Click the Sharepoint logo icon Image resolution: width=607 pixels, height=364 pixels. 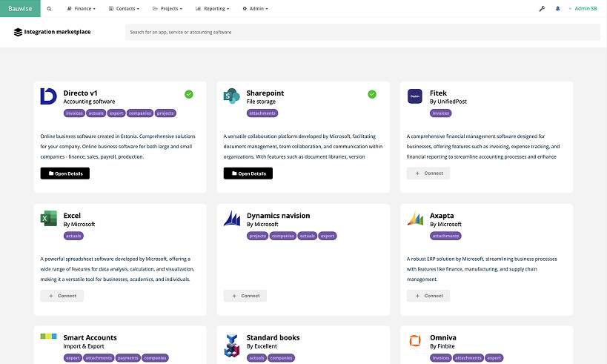tap(231, 96)
